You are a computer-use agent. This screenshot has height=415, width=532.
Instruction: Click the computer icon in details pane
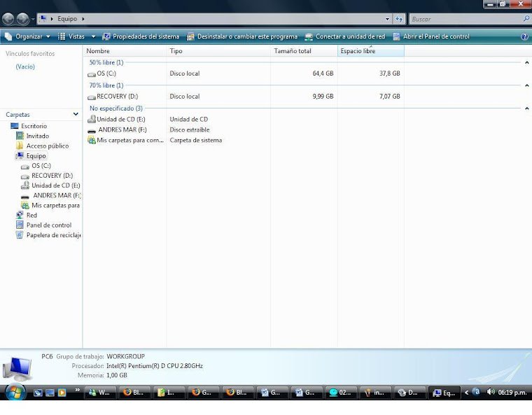point(17,369)
